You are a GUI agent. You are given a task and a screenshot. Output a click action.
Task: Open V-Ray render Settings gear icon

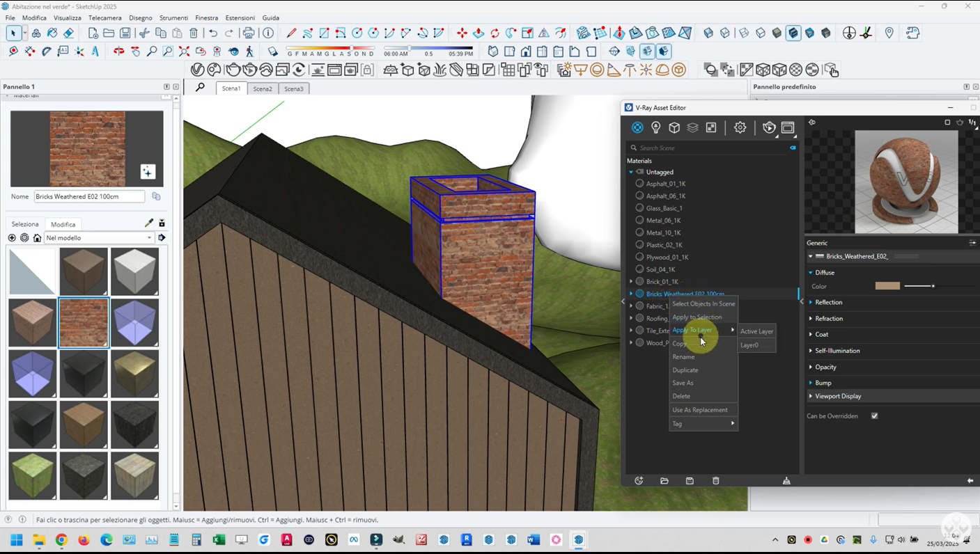click(740, 127)
